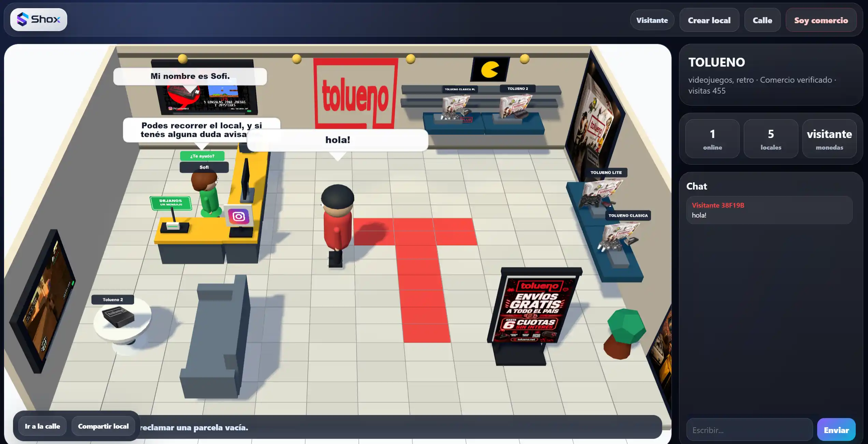Focus the Escribir chat input field

coord(749,430)
